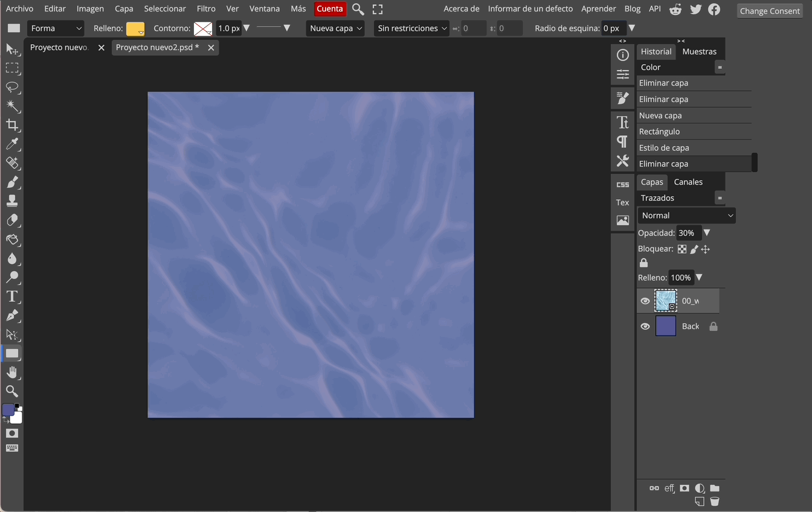812x512 pixels.
Task: Delete layer with trash icon
Action: click(x=715, y=502)
